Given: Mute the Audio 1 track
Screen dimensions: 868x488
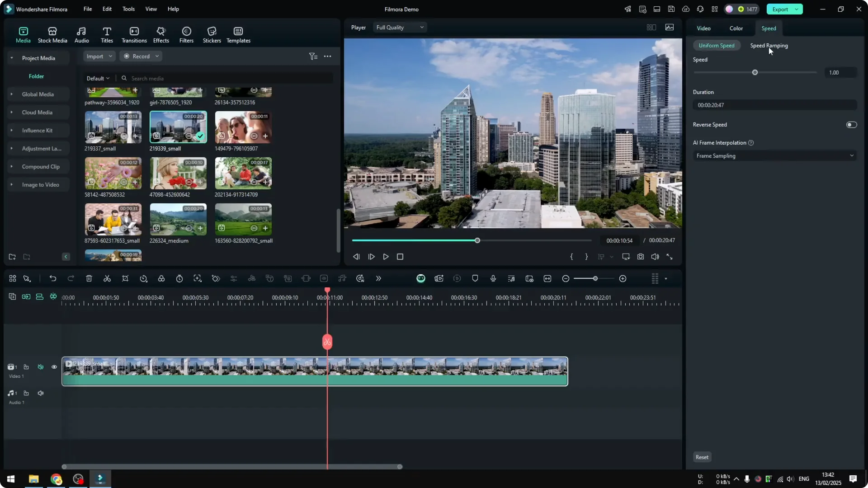Looking at the screenshot, I should [x=41, y=393].
